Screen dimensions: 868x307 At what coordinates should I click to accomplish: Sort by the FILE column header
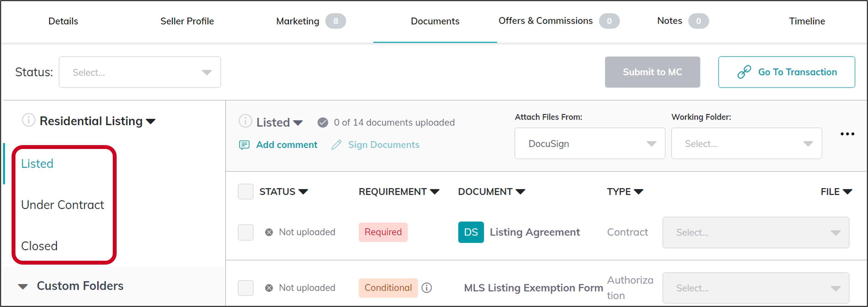tap(836, 192)
